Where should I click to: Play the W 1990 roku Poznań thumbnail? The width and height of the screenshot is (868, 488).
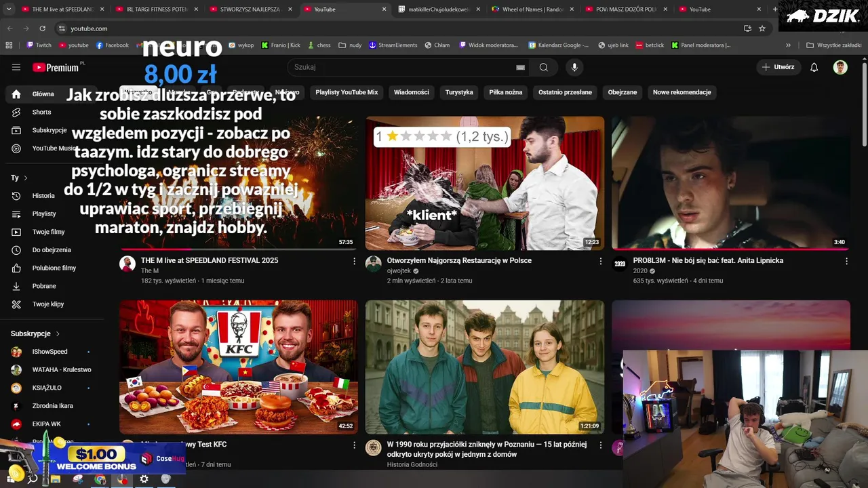pos(485,367)
